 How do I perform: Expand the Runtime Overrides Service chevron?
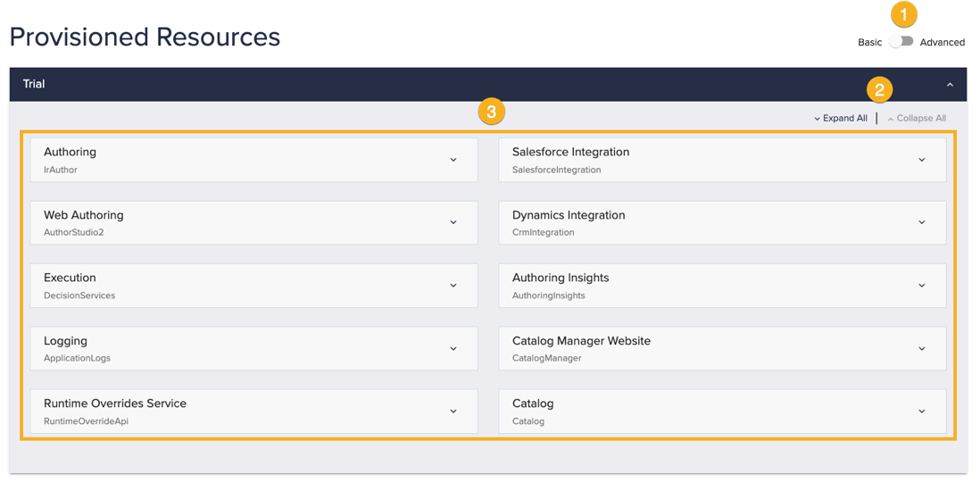tap(453, 412)
